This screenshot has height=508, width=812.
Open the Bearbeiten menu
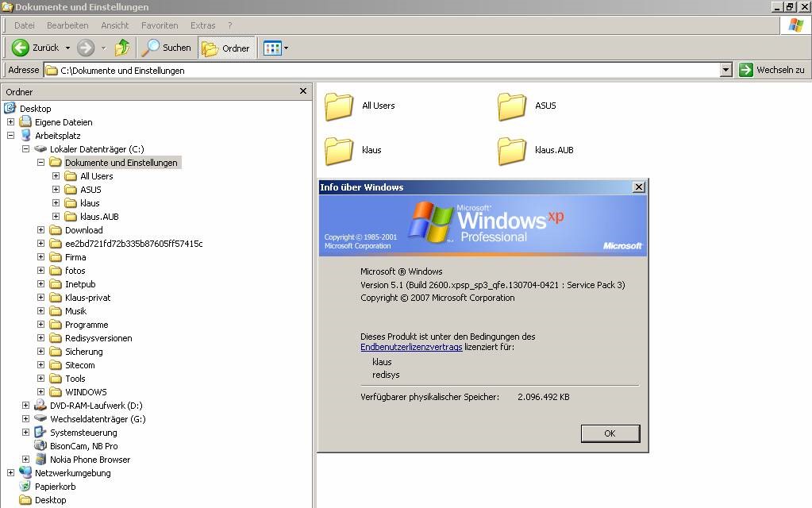(x=67, y=25)
